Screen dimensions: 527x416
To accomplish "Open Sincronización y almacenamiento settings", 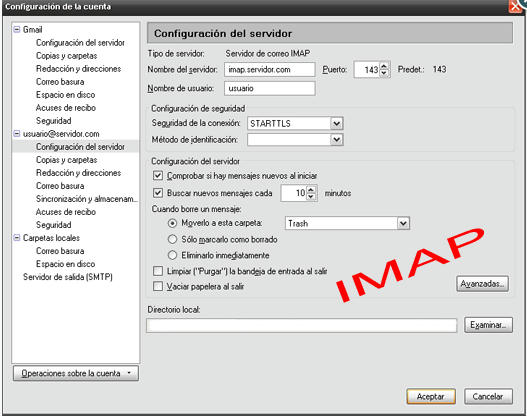I will 87,199.
